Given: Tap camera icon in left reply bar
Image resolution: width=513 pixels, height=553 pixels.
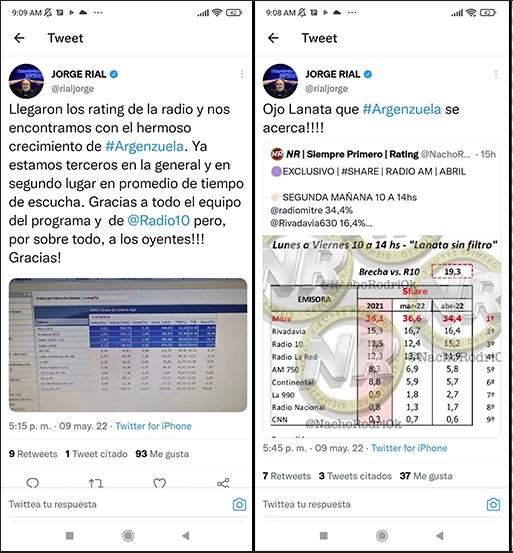Looking at the screenshot, I should pyautogui.click(x=239, y=504).
